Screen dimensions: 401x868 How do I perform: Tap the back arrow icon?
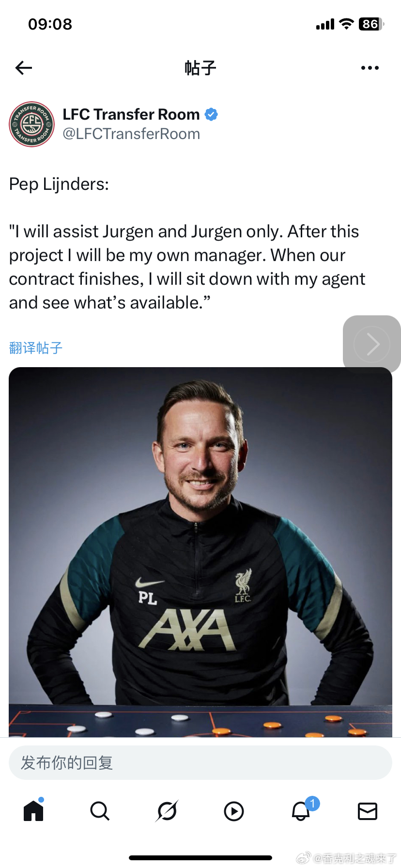24,68
